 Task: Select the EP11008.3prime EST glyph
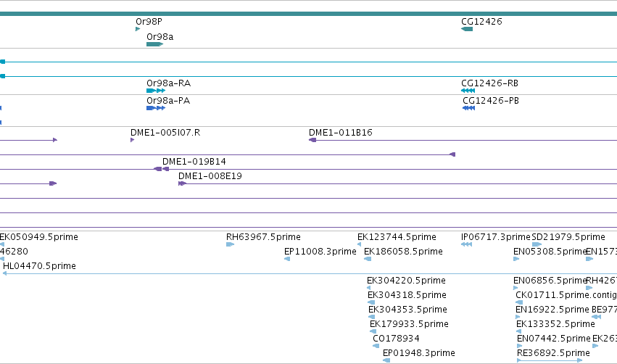pos(287,259)
